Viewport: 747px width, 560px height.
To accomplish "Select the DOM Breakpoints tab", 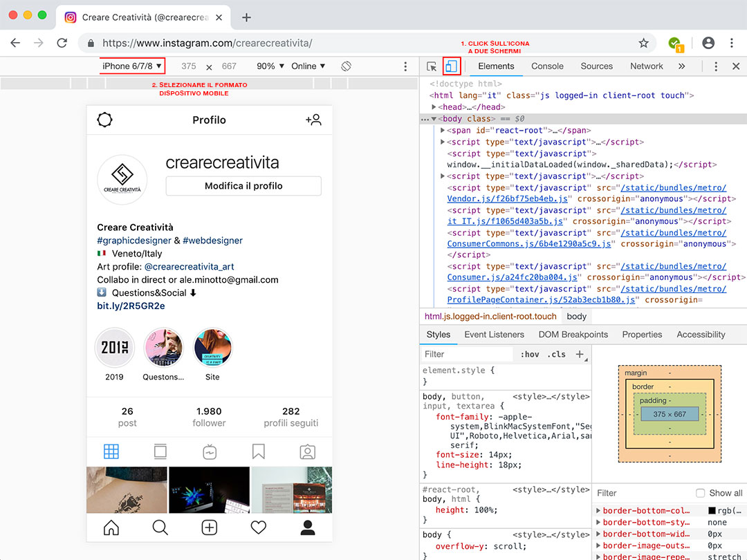I will (x=573, y=335).
